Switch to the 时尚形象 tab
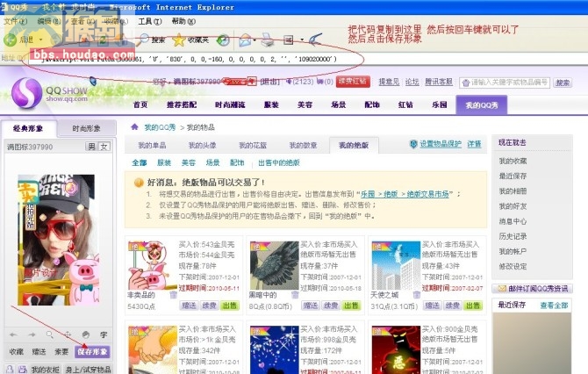The height and width of the screenshot is (374, 588). click(86, 128)
